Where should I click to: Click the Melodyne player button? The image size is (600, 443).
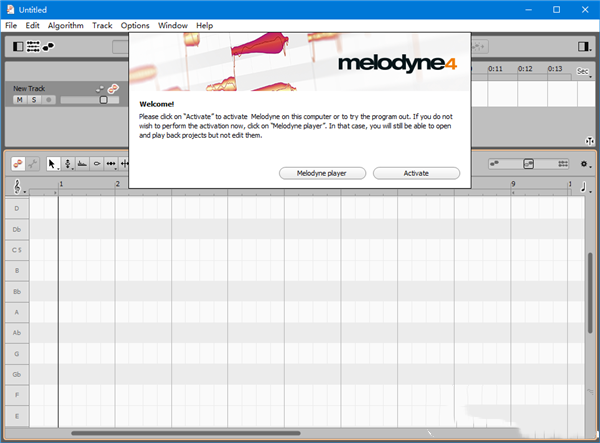[x=322, y=173]
